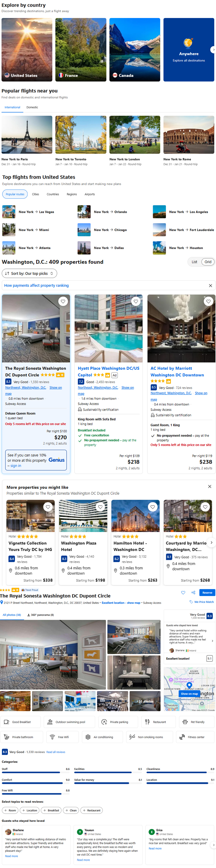This screenshot has width=216, height=868.
Task: Toggle the Breakfast review topic chip
Action: 51,810
